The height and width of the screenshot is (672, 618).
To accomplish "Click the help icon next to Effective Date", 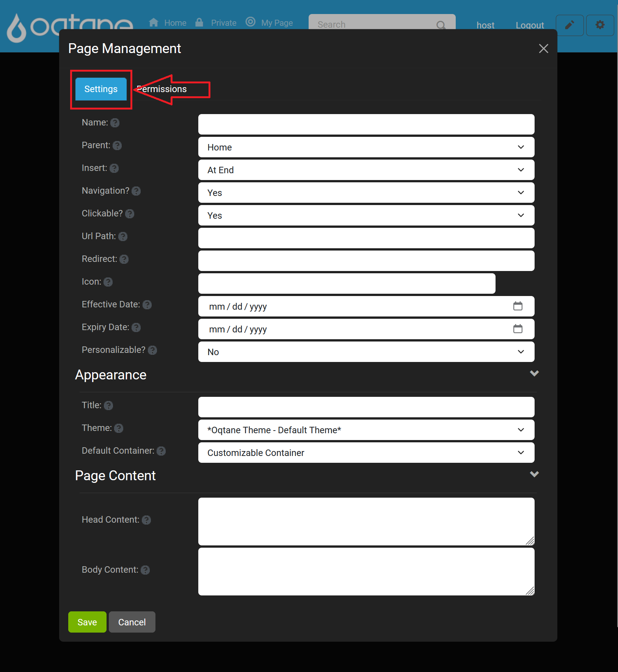I will 147,305.
